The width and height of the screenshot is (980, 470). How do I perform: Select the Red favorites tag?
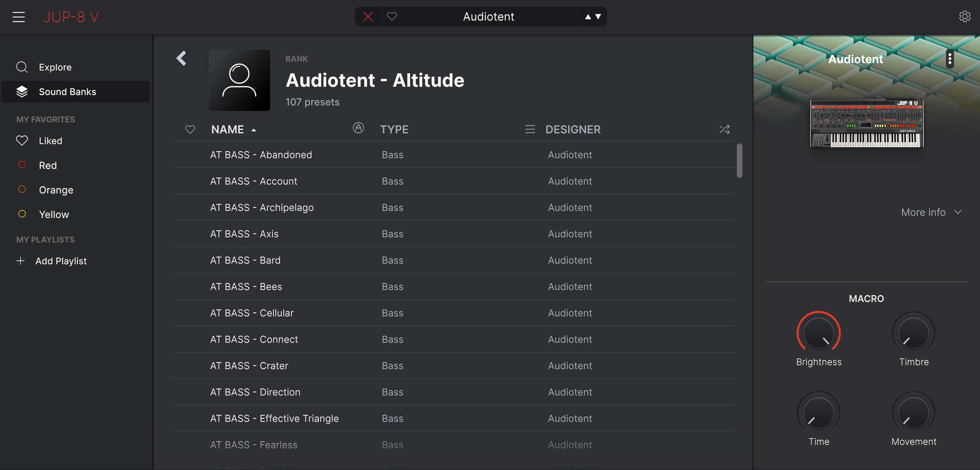click(48, 165)
